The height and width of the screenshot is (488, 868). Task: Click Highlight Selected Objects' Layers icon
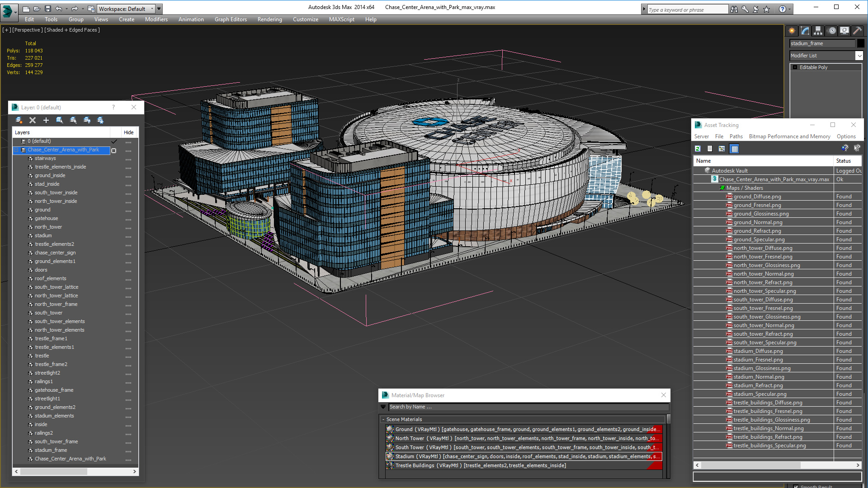click(73, 120)
